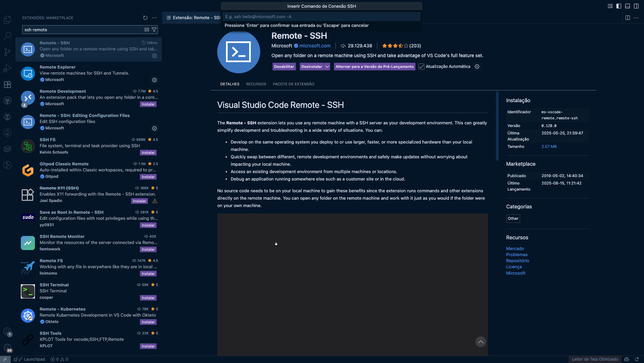This screenshot has height=363, width=644.
Task: Open the Source Control view
Action: pos(7,52)
